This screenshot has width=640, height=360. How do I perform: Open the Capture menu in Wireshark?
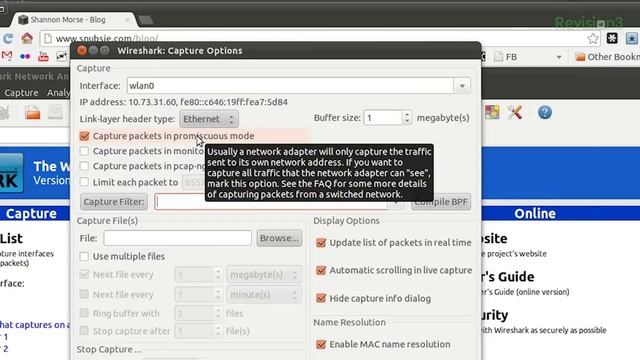[x=21, y=93]
